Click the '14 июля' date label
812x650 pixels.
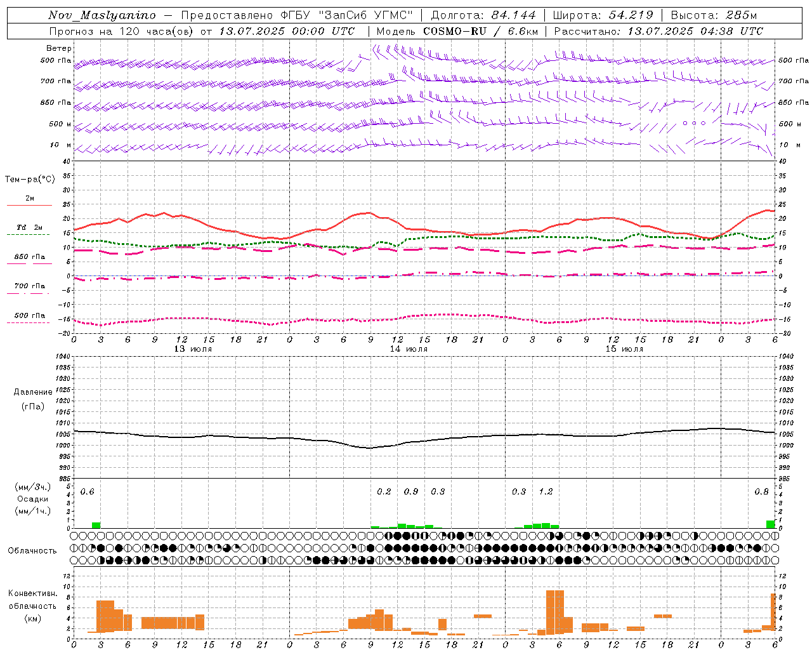click(409, 349)
